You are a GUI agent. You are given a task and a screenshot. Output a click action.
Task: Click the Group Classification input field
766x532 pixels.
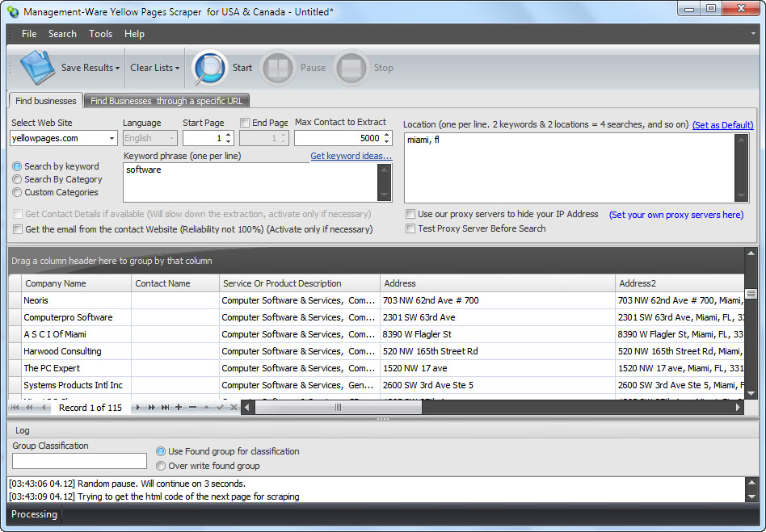point(79,461)
